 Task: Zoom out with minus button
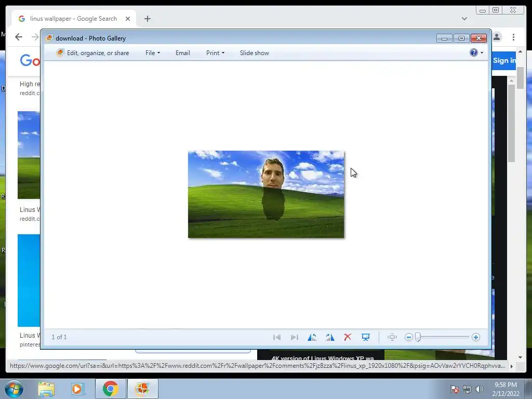[x=409, y=337]
